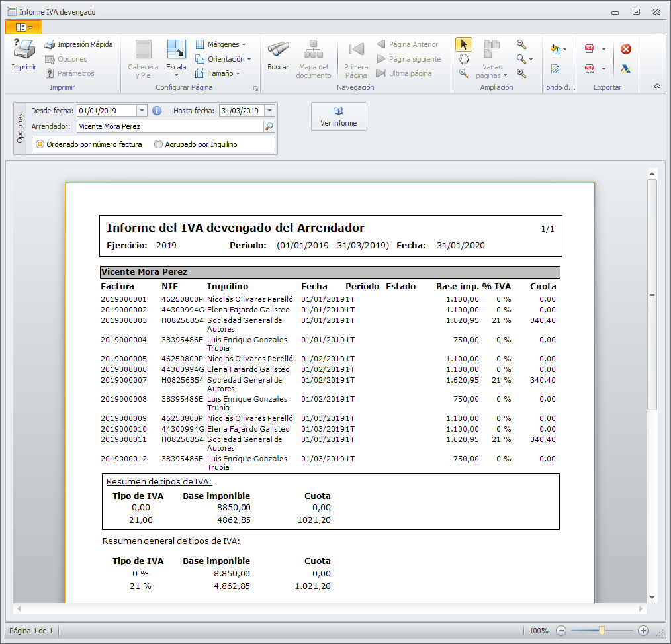671x644 pixels.
Task: Click the Arrendador name input field
Action: pyautogui.click(x=169, y=126)
